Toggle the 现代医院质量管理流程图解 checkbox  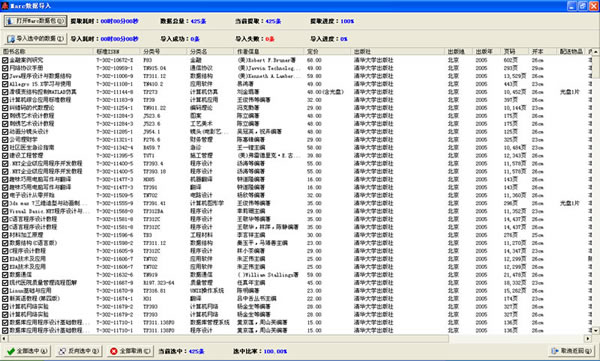coord(5,283)
